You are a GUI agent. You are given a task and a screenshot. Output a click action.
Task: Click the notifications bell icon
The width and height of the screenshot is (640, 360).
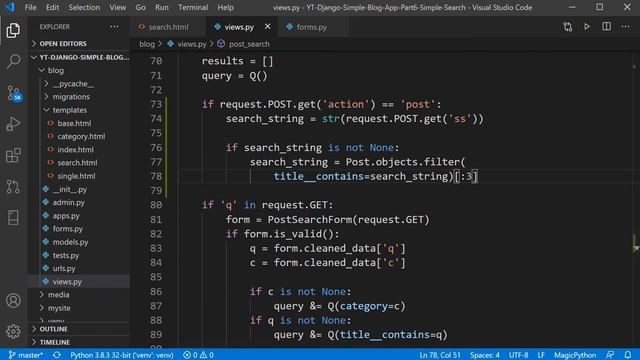tap(628, 355)
